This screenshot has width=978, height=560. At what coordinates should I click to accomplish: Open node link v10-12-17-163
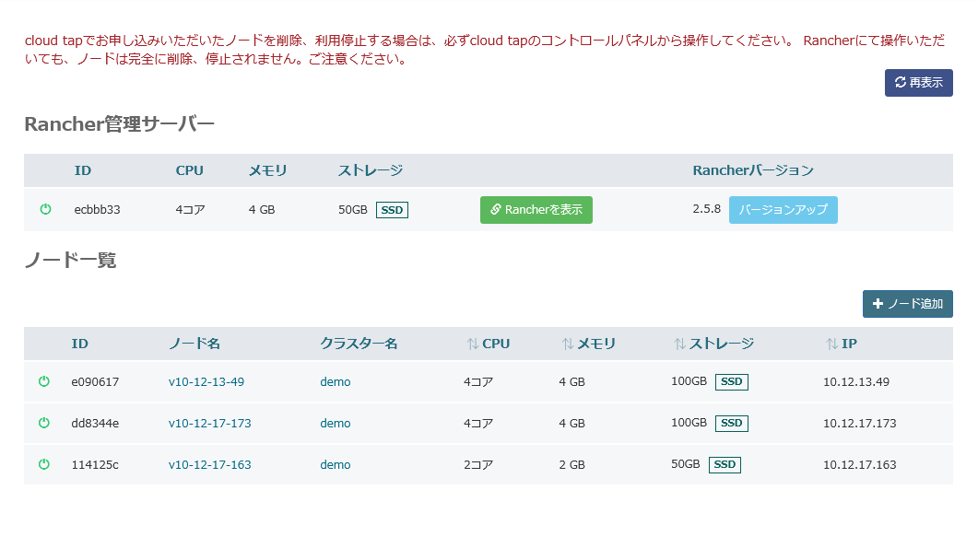[x=209, y=465]
